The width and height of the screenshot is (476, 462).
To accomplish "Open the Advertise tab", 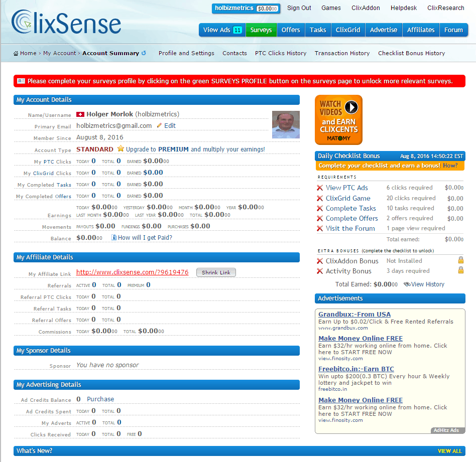I will click(384, 30).
